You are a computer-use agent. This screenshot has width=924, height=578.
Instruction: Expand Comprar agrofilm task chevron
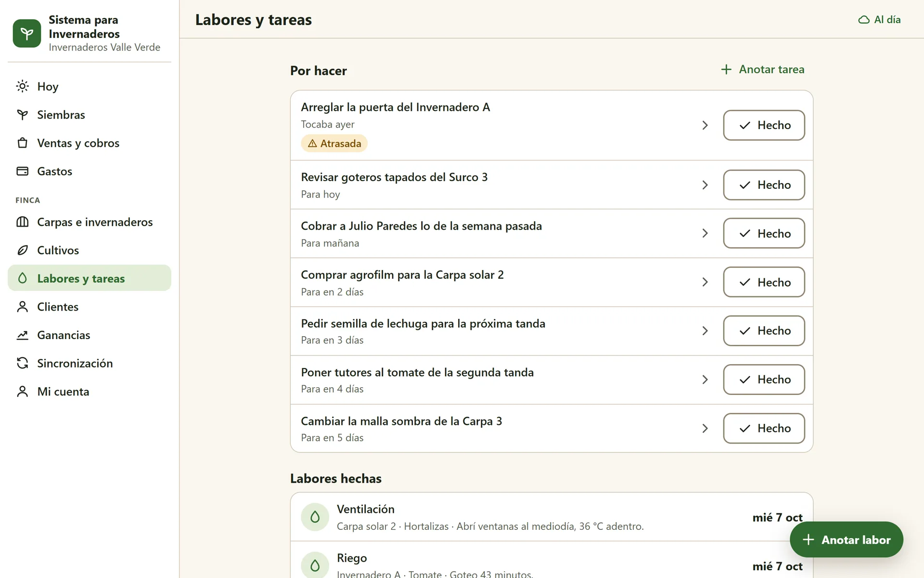pyautogui.click(x=705, y=282)
